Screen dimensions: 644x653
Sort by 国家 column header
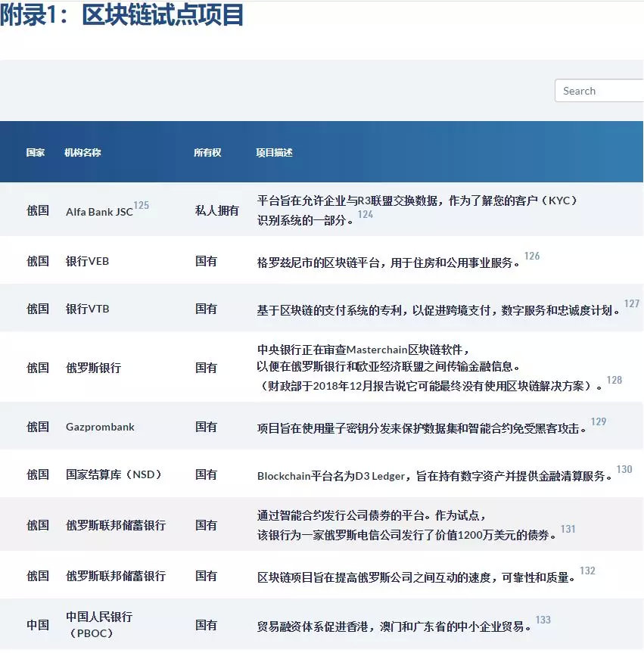[35, 152]
